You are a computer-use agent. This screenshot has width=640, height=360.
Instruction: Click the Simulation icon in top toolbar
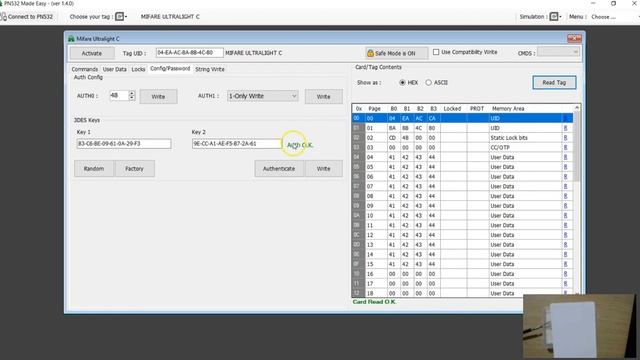click(x=553, y=17)
